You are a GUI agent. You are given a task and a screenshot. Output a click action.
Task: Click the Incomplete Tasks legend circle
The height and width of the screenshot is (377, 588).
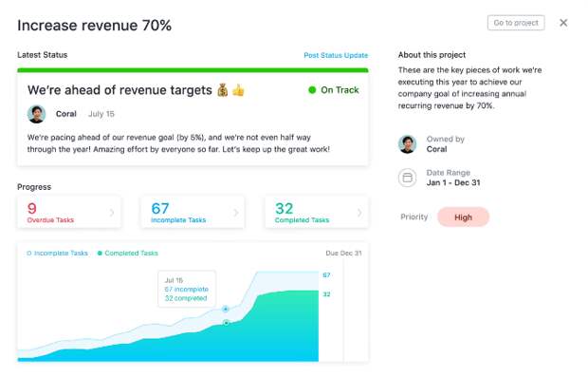tap(29, 254)
